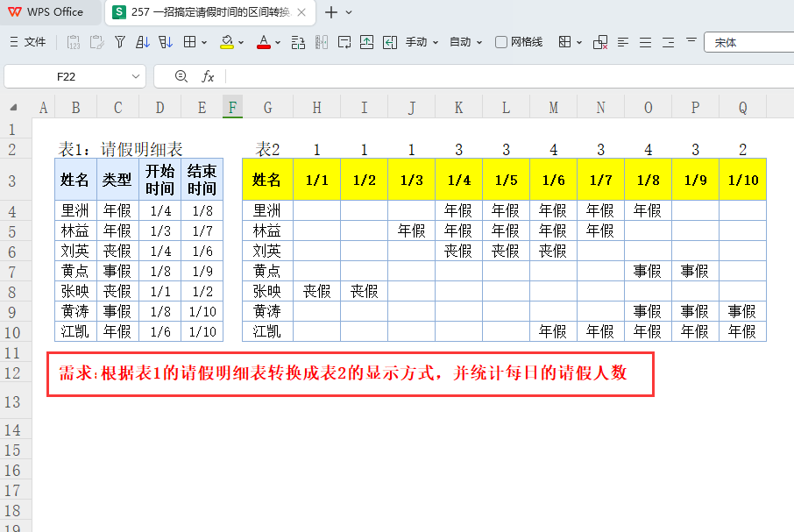The height and width of the screenshot is (532, 794).
Task: Expand the font color dropdown arrow
Action: coord(278,43)
